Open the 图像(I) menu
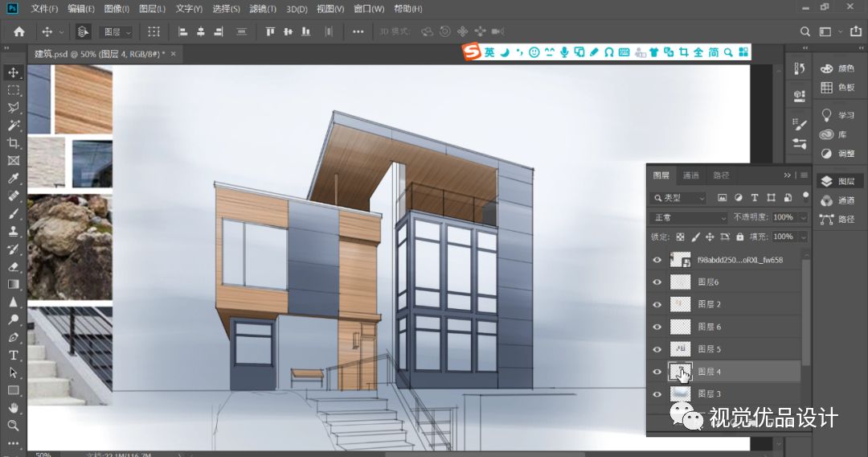 coord(117,9)
